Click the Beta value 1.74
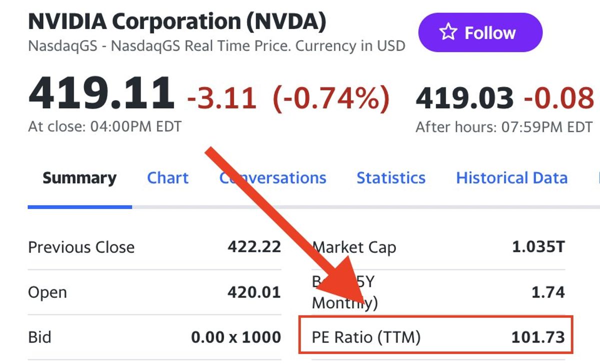 tap(548, 292)
